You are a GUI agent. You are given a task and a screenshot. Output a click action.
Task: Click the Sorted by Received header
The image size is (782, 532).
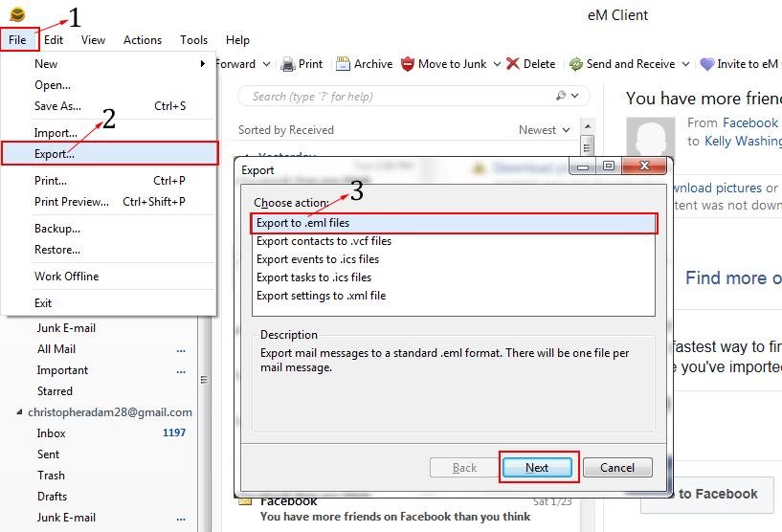coord(286,130)
